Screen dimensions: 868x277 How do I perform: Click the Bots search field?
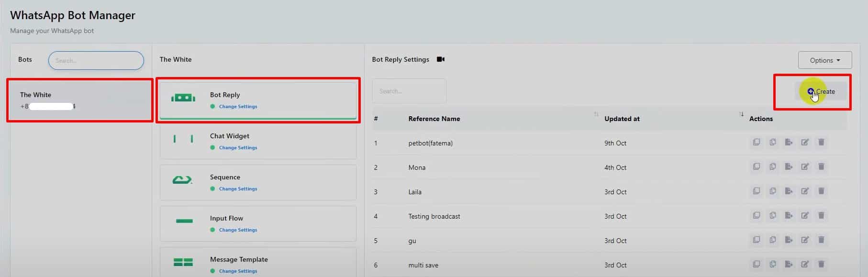[x=96, y=61]
